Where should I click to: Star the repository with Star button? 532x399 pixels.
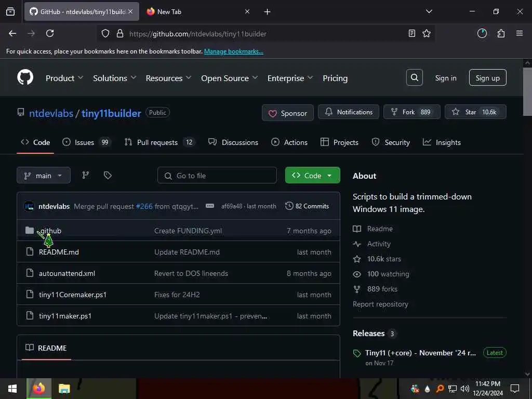[475, 112]
